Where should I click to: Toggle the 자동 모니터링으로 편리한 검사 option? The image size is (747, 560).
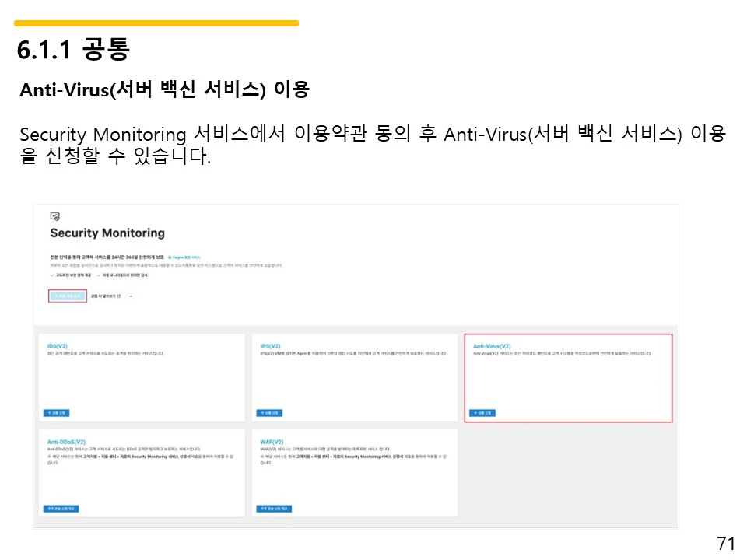(124, 274)
